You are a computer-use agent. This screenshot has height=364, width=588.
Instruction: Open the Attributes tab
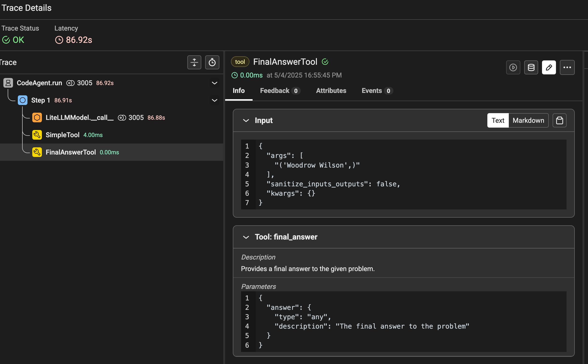click(x=331, y=91)
